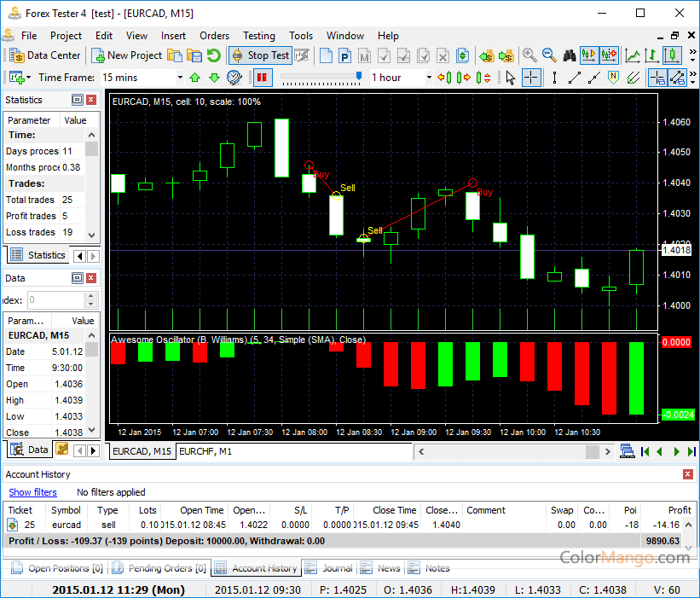Image resolution: width=700 pixels, height=598 pixels.
Task: Click the vertical line drawing tool
Action: click(x=554, y=78)
